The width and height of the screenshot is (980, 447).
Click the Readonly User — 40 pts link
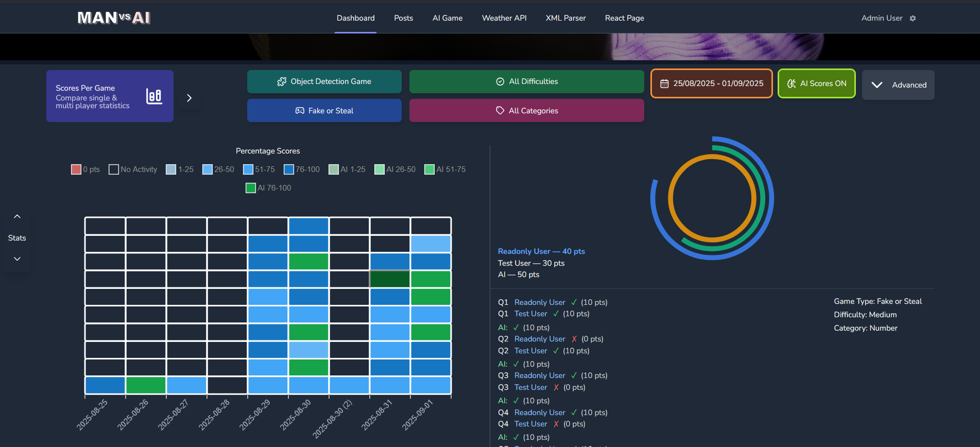541,251
